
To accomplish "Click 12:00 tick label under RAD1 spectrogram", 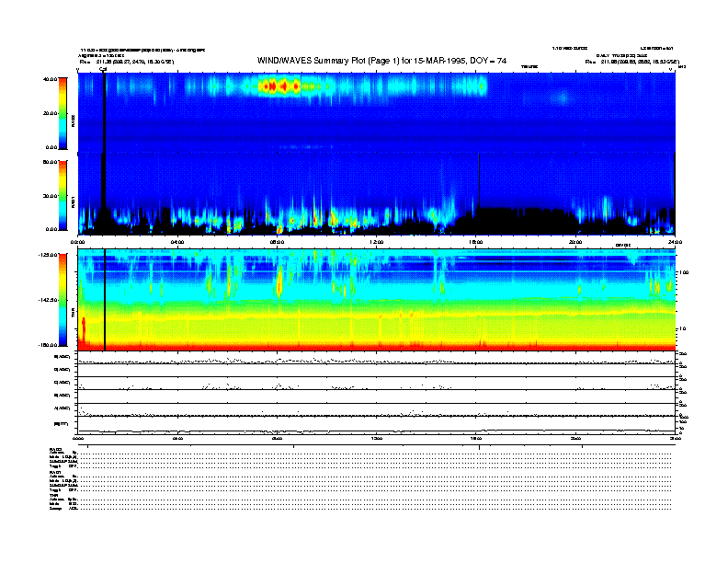I will [x=376, y=242].
